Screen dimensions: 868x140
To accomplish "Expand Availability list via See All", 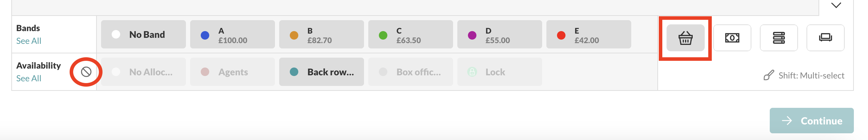I will [x=29, y=78].
